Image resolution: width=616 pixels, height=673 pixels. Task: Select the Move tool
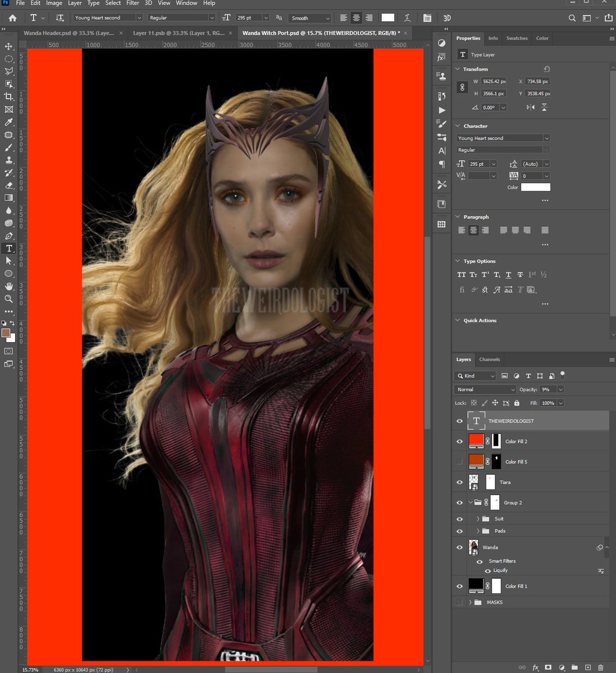coord(9,47)
